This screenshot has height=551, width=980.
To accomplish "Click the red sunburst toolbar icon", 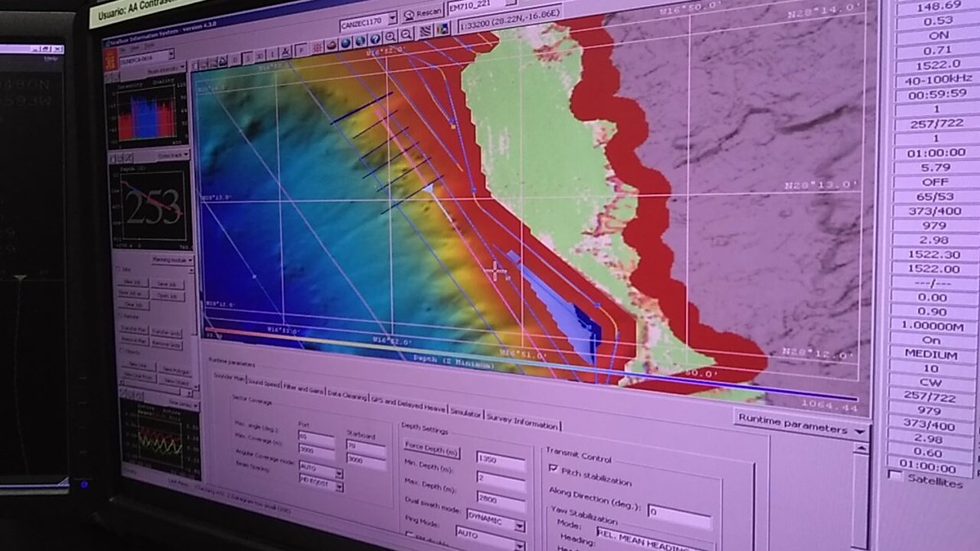I will (x=316, y=47).
